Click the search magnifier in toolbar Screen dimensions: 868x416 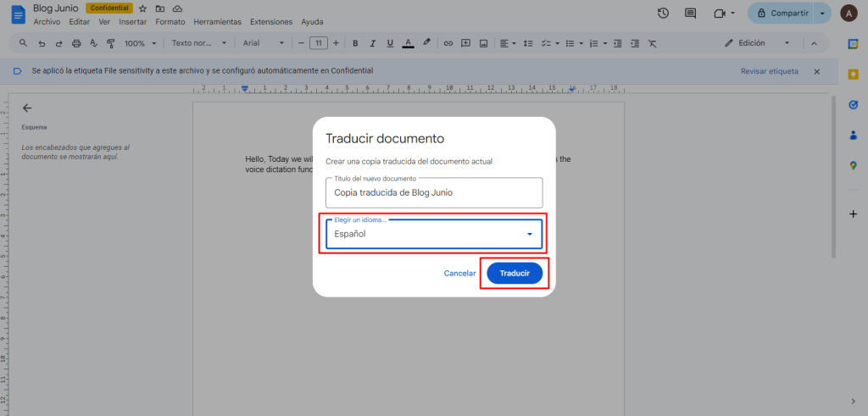point(23,43)
